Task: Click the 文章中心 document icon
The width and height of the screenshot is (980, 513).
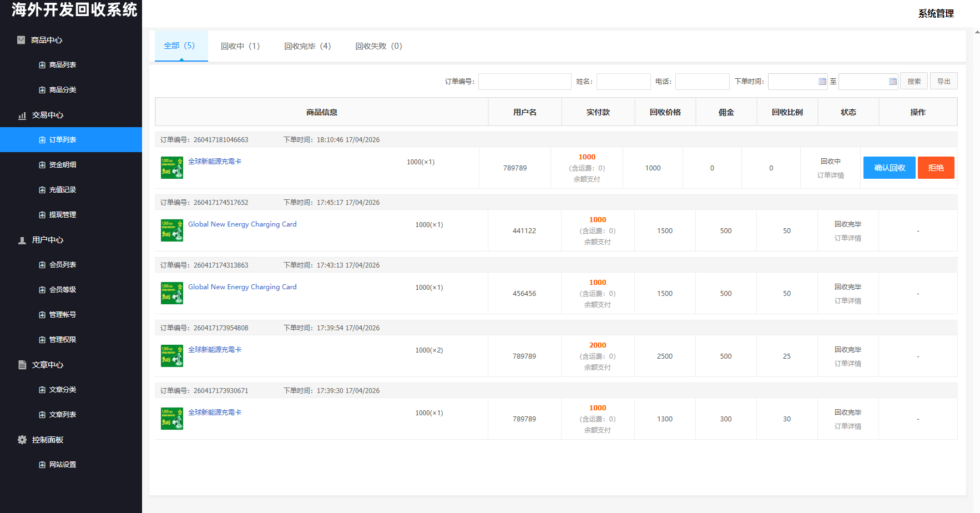Action: [x=22, y=365]
